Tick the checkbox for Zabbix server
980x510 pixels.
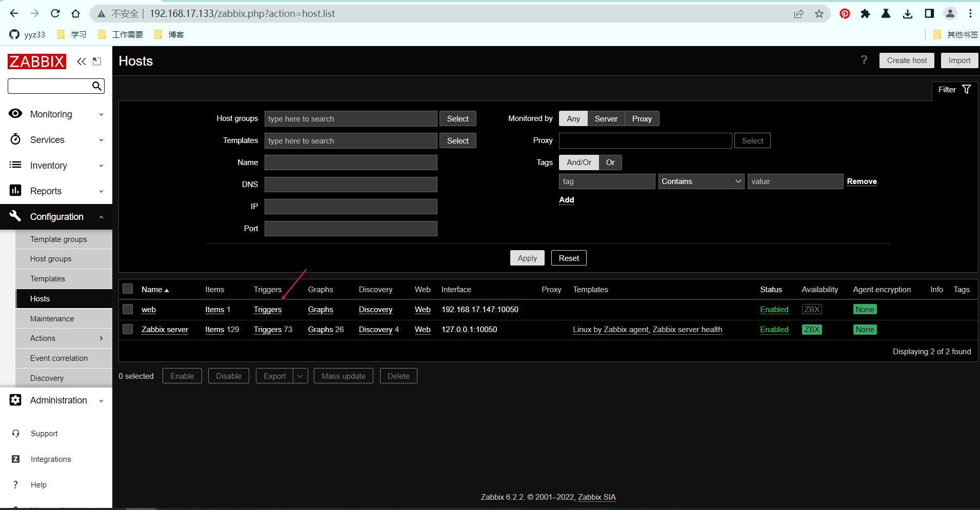(x=128, y=329)
